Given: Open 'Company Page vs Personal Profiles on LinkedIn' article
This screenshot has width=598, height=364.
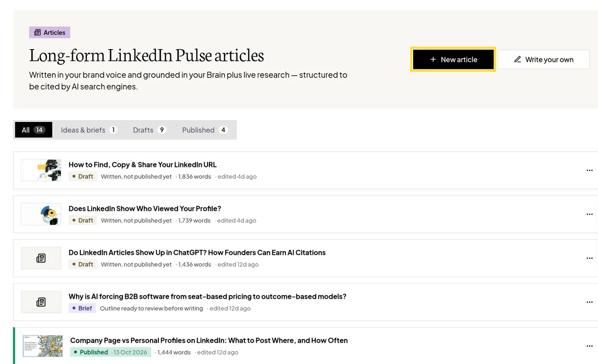Looking at the screenshot, I should point(209,340).
